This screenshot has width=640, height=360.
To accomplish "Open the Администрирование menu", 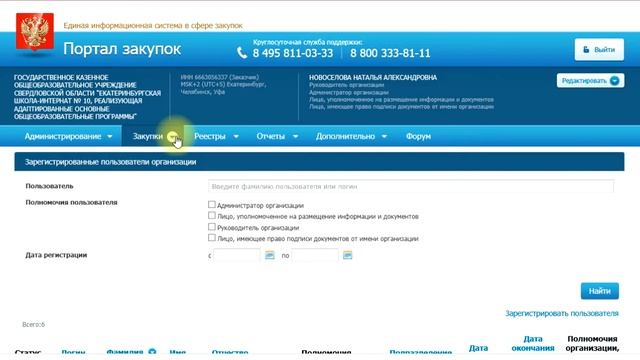I will tap(62, 136).
